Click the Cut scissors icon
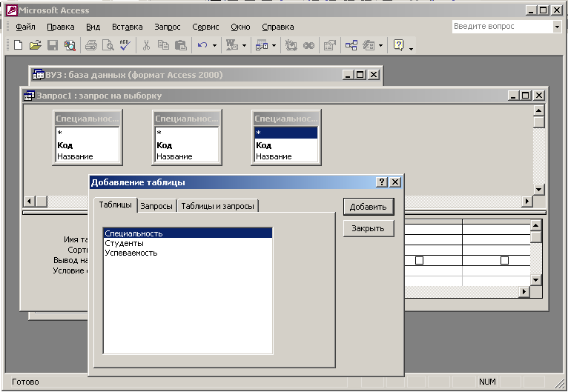Viewport: 568px width, 392px height. [146, 45]
